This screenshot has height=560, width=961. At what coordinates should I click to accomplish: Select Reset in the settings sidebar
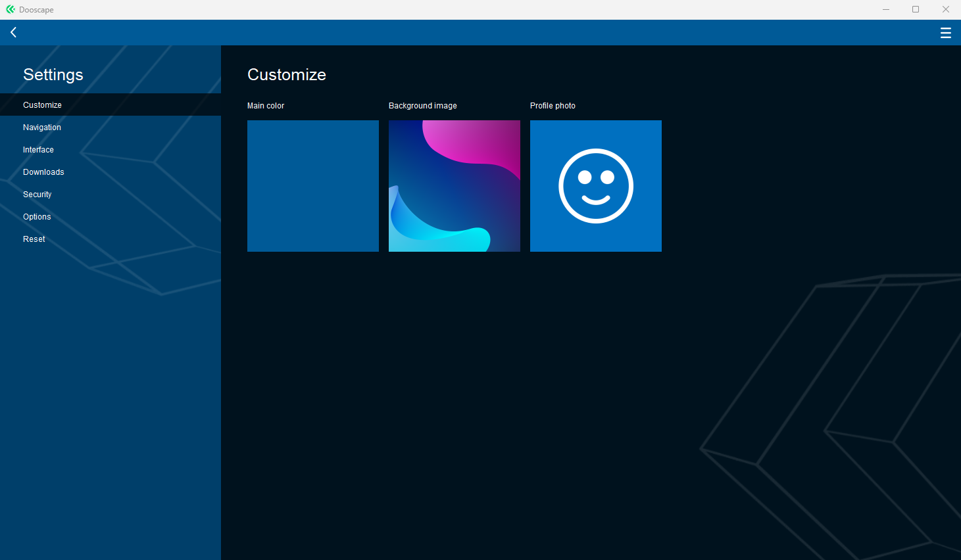point(34,239)
